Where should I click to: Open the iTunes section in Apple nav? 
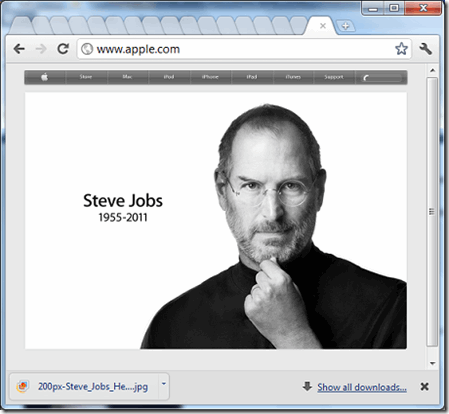tap(293, 77)
